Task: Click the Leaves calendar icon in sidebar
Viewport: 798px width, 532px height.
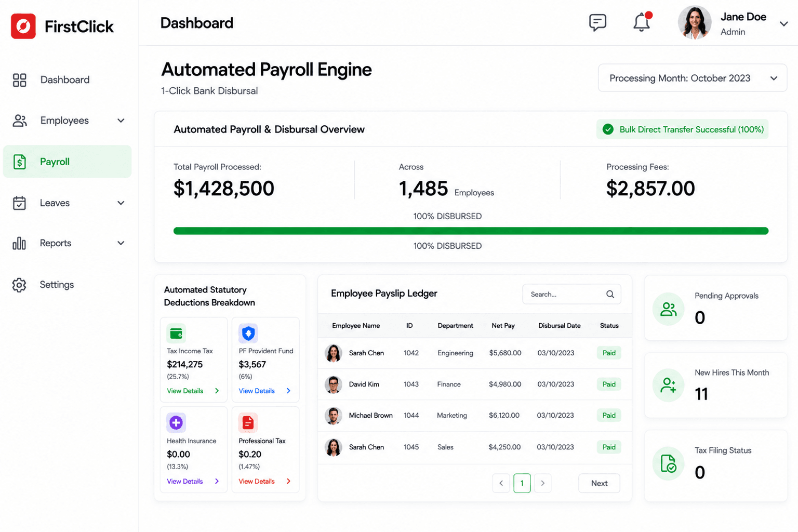Action: 19,203
